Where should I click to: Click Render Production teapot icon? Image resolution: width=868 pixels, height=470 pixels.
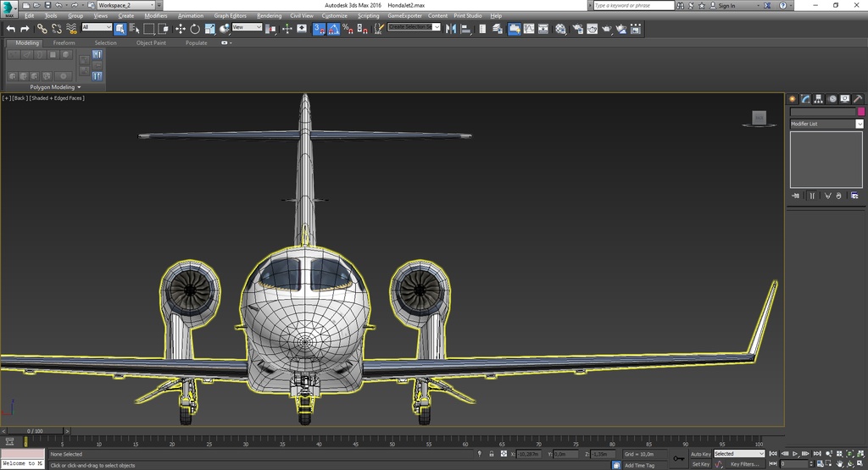(607, 29)
